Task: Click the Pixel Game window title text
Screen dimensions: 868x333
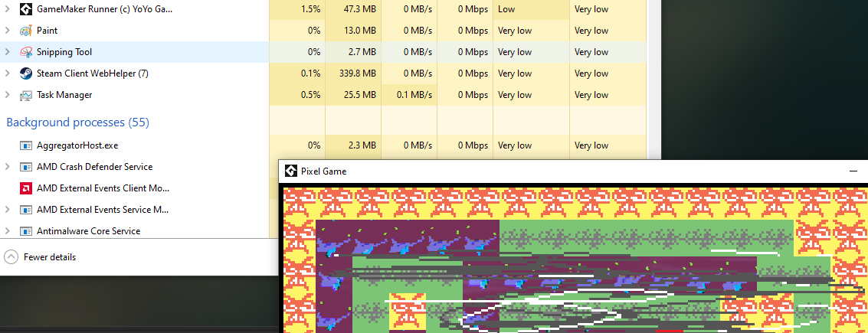Action: click(x=324, y=171)
